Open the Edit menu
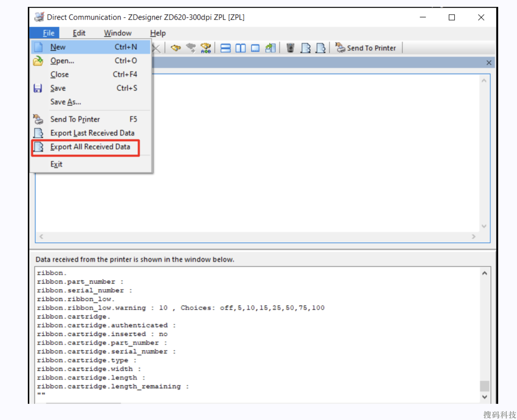Viewport: 517px width, 420px height. [x=79, y=33]
